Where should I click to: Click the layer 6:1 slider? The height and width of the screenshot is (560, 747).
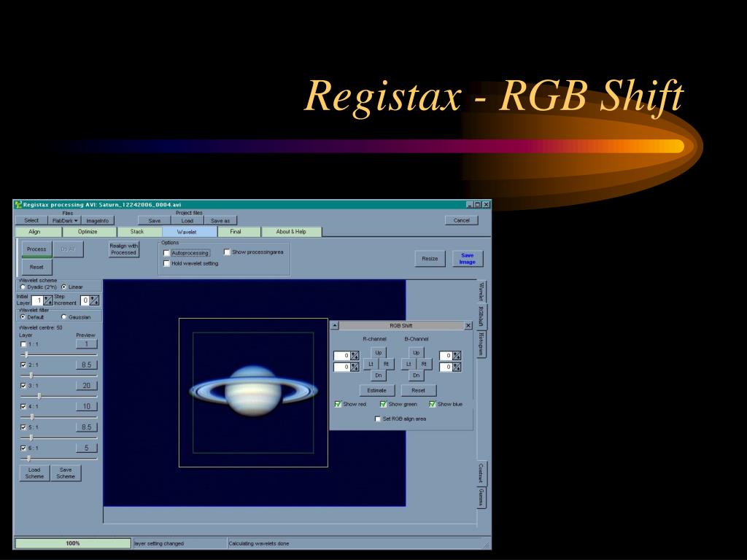tap(59, 459)
